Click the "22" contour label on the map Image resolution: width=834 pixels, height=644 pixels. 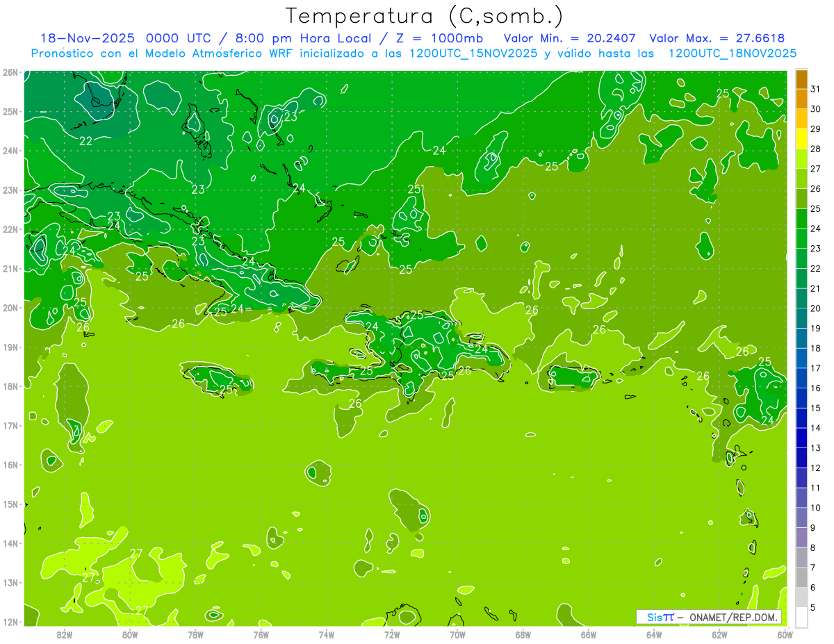click(85, 141)
